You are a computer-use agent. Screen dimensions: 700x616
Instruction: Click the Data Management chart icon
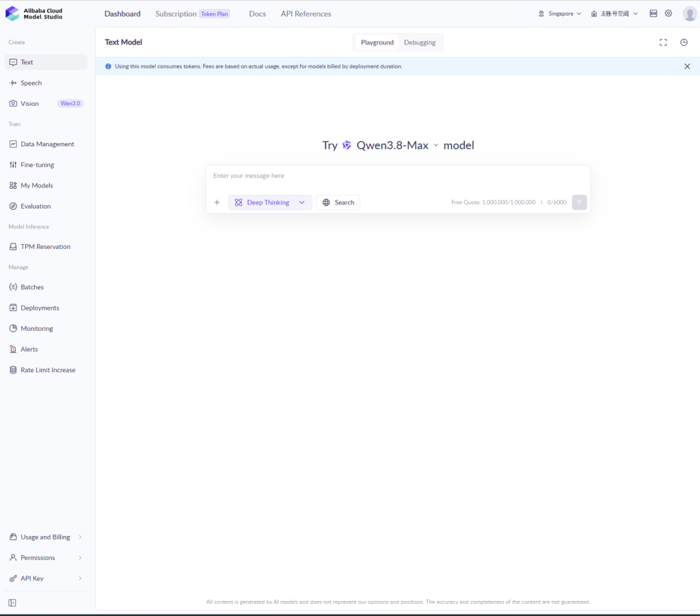click(14, 144)
